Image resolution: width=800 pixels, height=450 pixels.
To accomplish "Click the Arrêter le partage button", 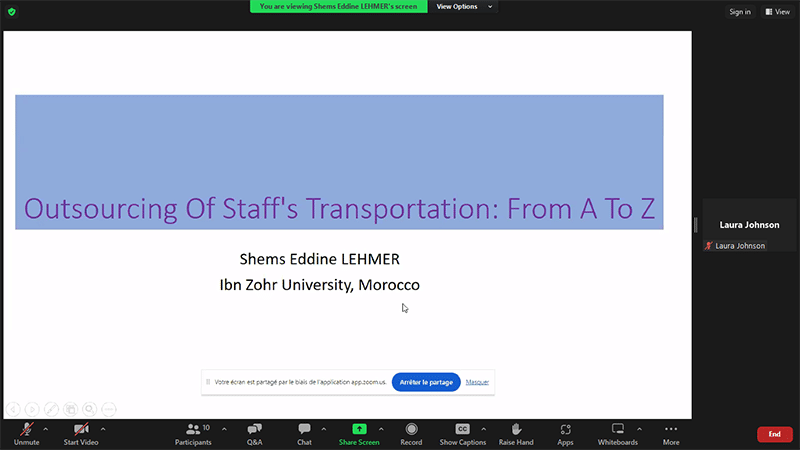I will 425,382.
